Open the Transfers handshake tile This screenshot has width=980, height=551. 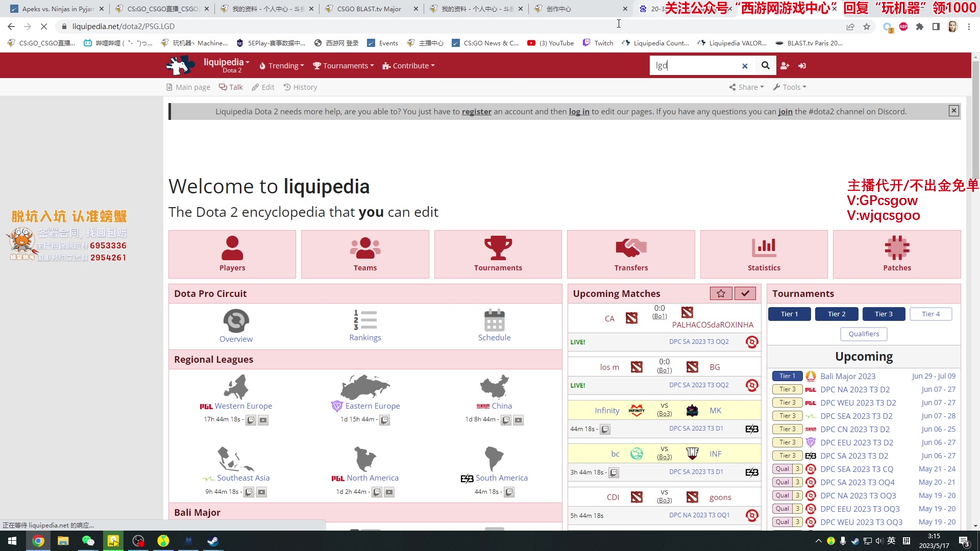tap(631, 254)
